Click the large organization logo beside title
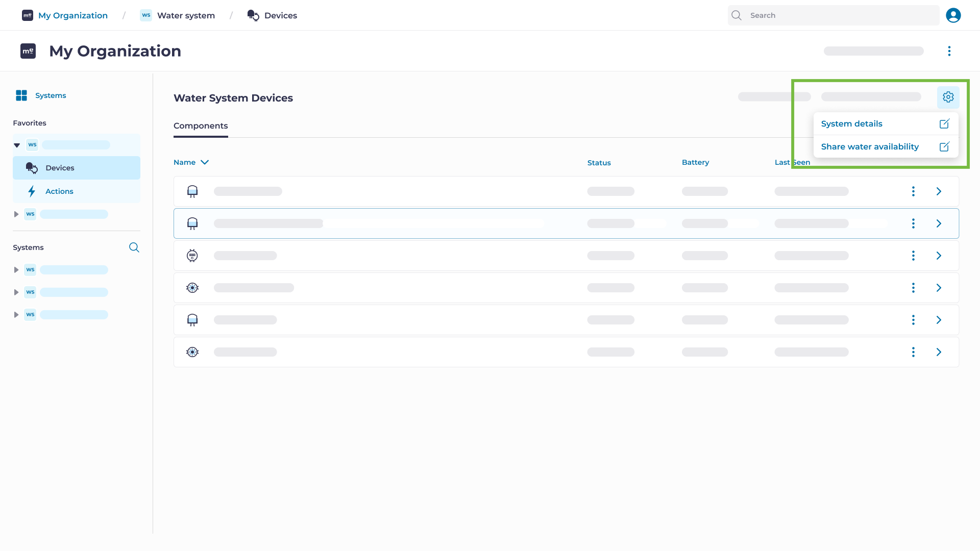 pos(28,51)
